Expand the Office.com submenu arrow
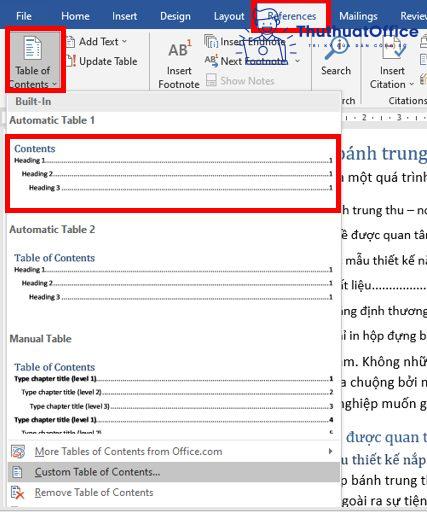This screenshot has height=512, width=427. point(330,451)
